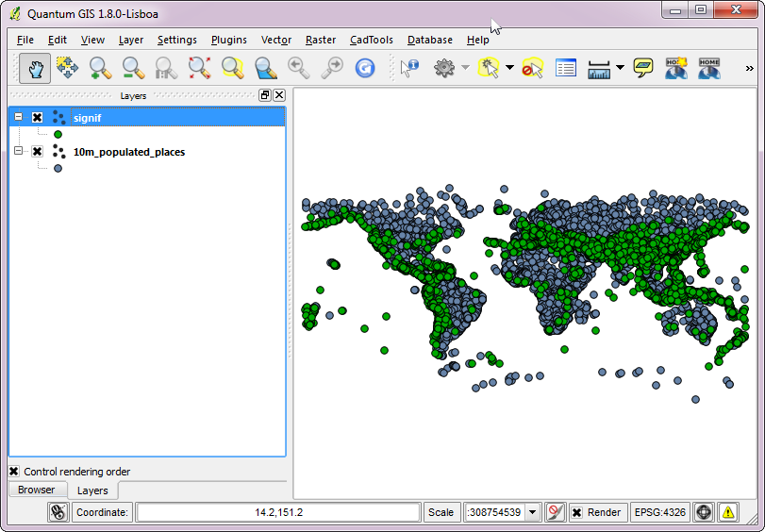Switch to the Layers tab

click(x=92, y=490)
